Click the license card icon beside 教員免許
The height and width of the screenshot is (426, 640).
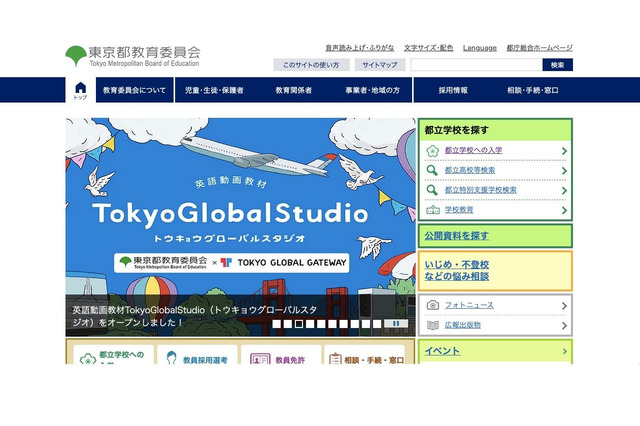click(260, 359)
